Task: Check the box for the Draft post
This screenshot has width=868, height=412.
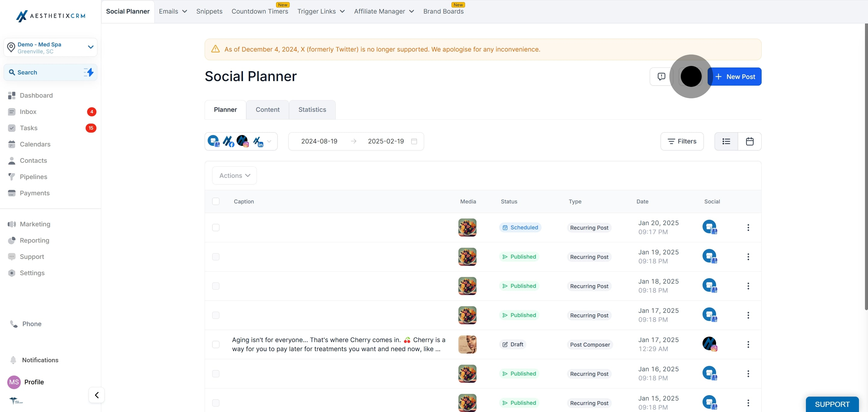Action: pyautogui.click(x=216, y=344)
